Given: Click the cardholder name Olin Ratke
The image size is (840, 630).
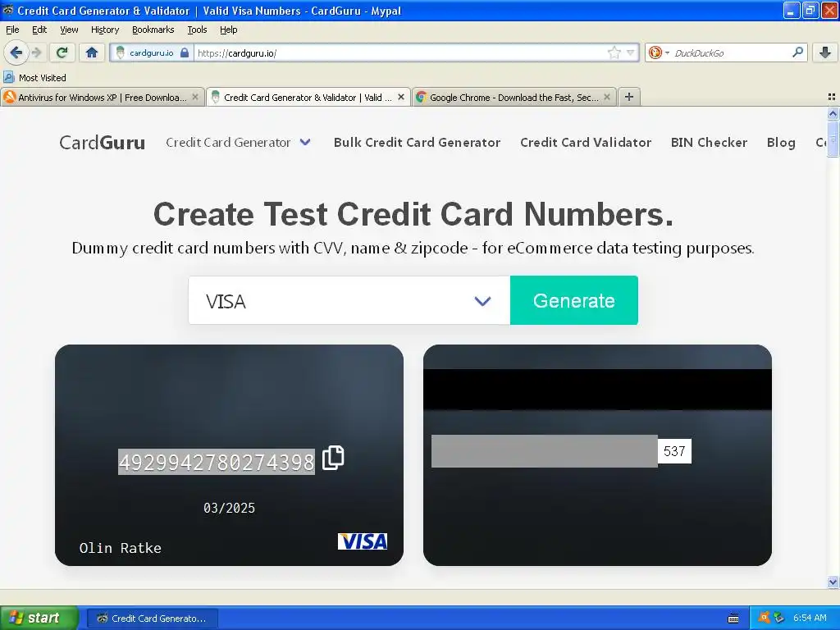Looking at the screenshot, I should coord(120,548).
